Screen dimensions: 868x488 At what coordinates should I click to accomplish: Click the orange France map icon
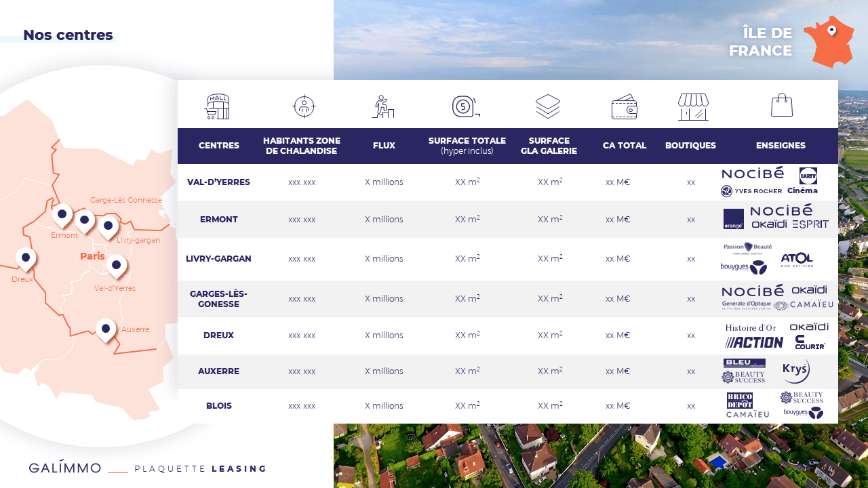pos(829,42)
